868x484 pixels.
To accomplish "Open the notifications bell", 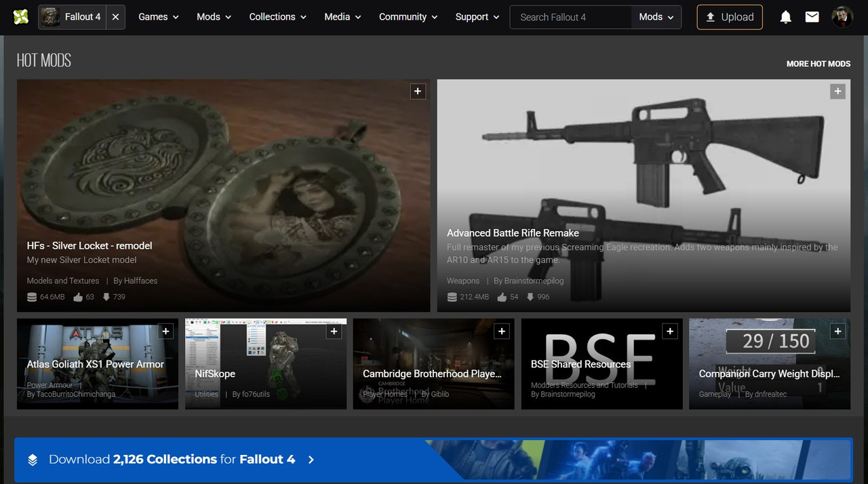I will point(785,17).
